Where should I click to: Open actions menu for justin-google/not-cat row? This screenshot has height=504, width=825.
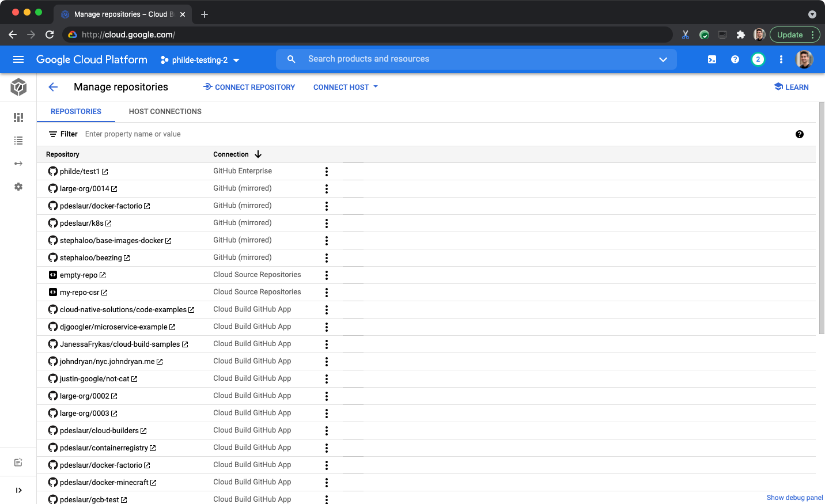[x=327, y=379]
